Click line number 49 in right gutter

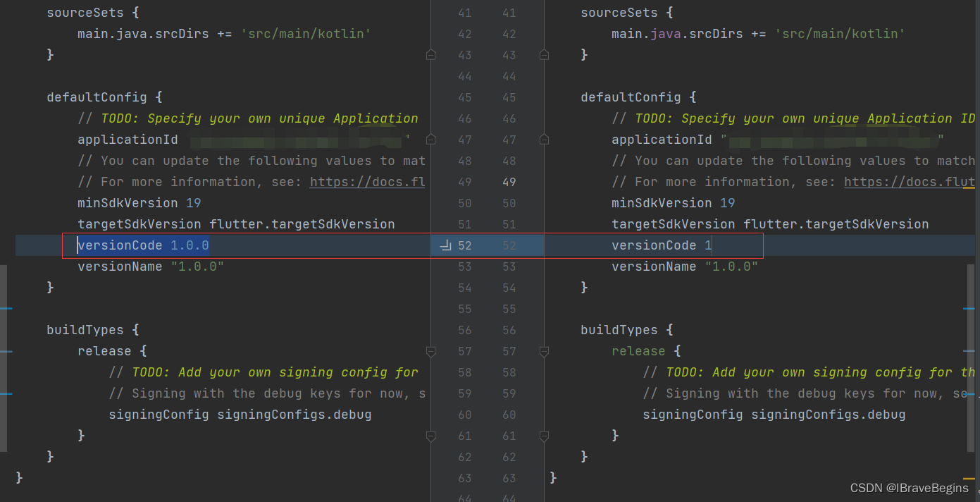coord(509,181)
